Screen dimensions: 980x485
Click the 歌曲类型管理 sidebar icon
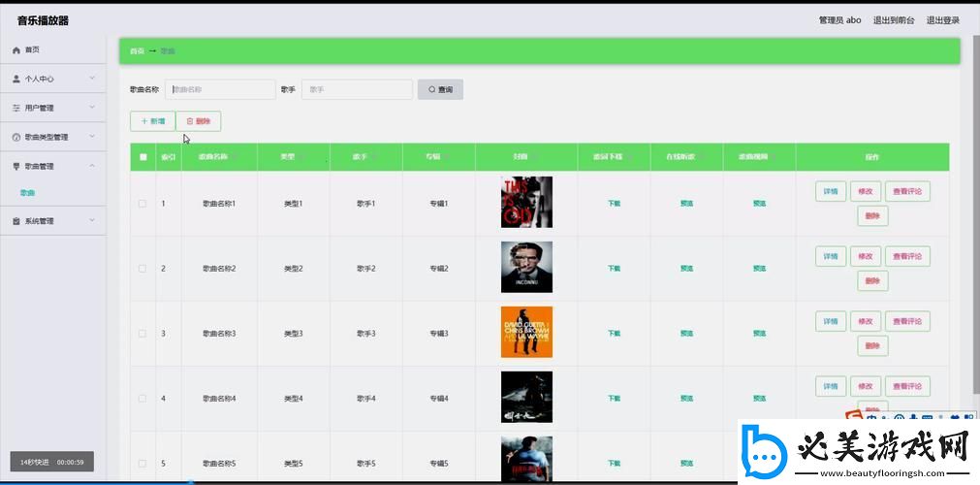coord(16,137)
